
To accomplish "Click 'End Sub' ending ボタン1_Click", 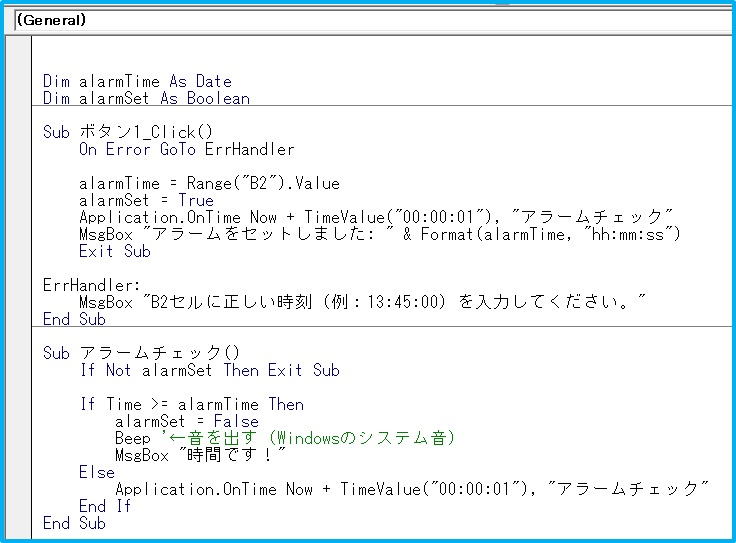I will 74,319.
